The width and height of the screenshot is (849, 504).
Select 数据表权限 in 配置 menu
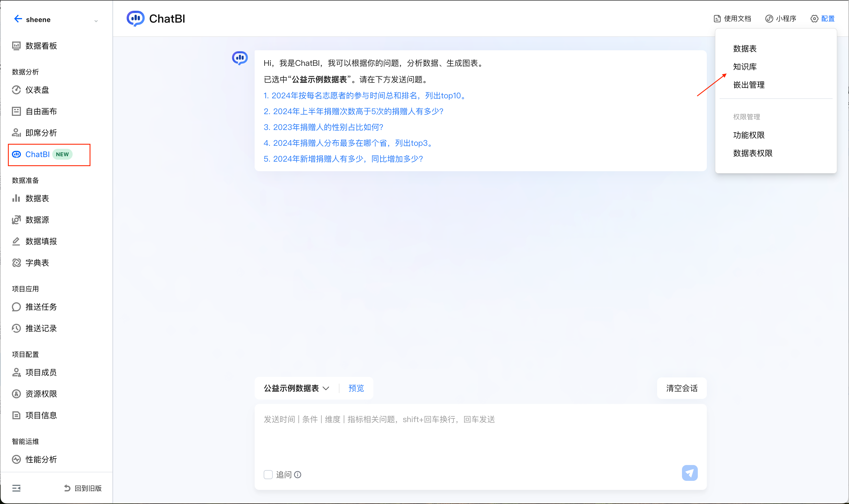pyautogui.click(x=753, y=153)
